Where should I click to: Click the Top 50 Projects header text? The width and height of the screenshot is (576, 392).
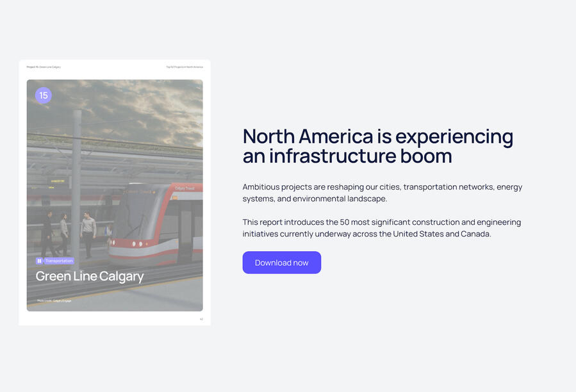point(185,67)
